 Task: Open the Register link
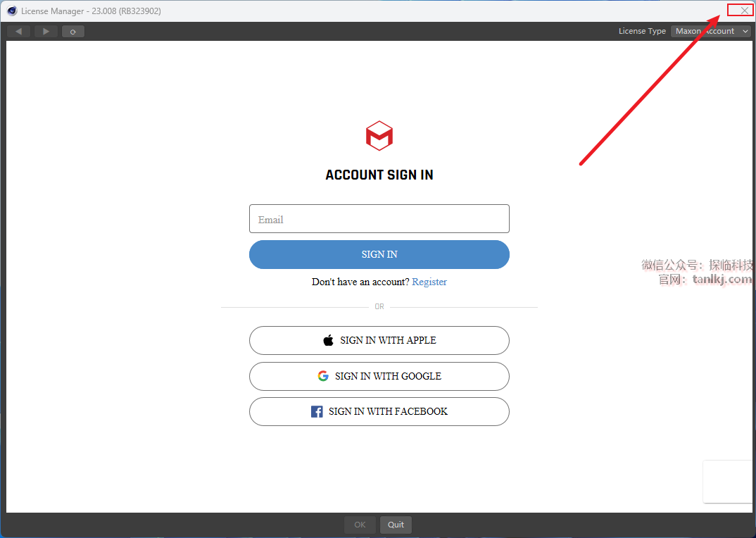[x=429, y=282]
